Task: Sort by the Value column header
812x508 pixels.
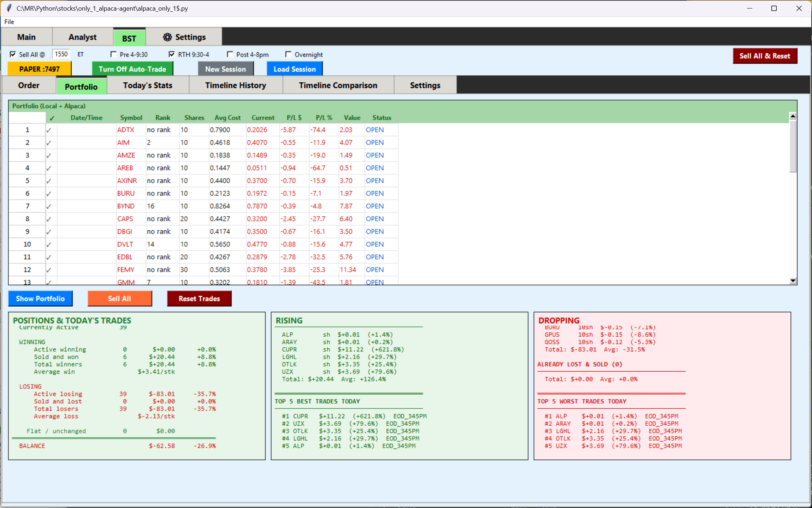Action: pyautogui.click(x=352, y=118)
